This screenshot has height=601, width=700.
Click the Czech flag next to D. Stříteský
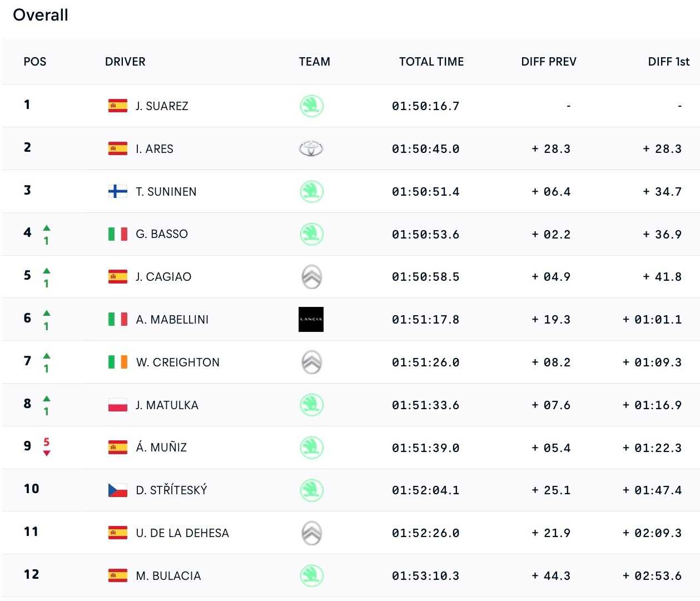pos(118,490)
